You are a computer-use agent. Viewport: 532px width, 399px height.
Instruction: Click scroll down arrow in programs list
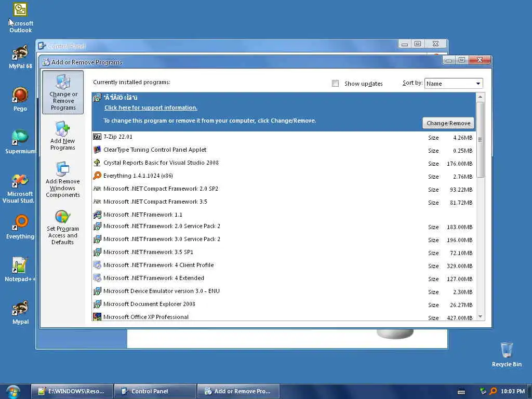coord(480,316)
